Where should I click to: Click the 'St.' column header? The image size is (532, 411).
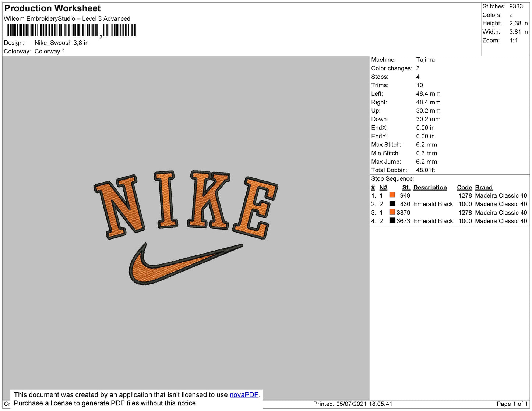coord(406,187)
